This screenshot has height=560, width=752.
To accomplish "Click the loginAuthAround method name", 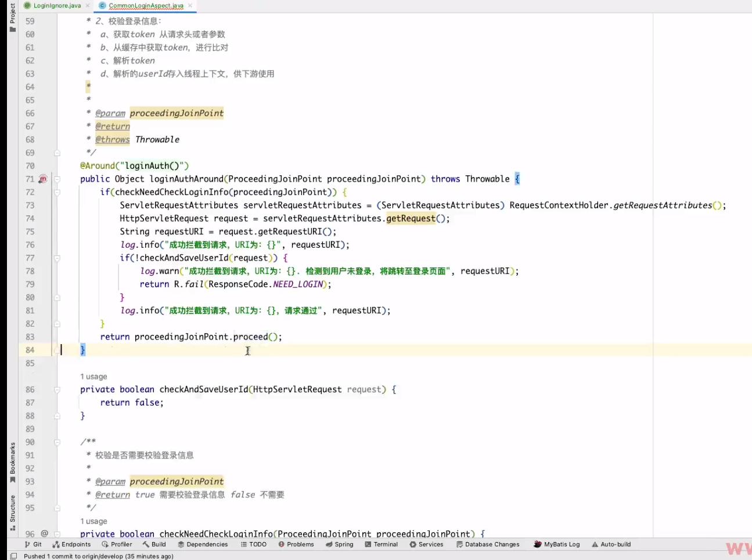I will click(x=186, y=179).
